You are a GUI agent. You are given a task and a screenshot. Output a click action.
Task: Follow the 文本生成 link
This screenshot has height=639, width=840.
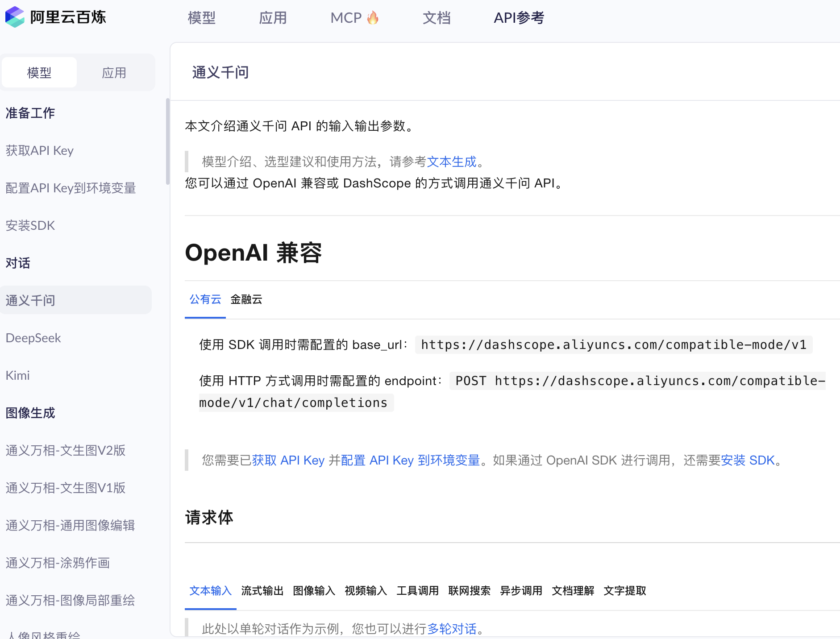[x=451, y=162]
